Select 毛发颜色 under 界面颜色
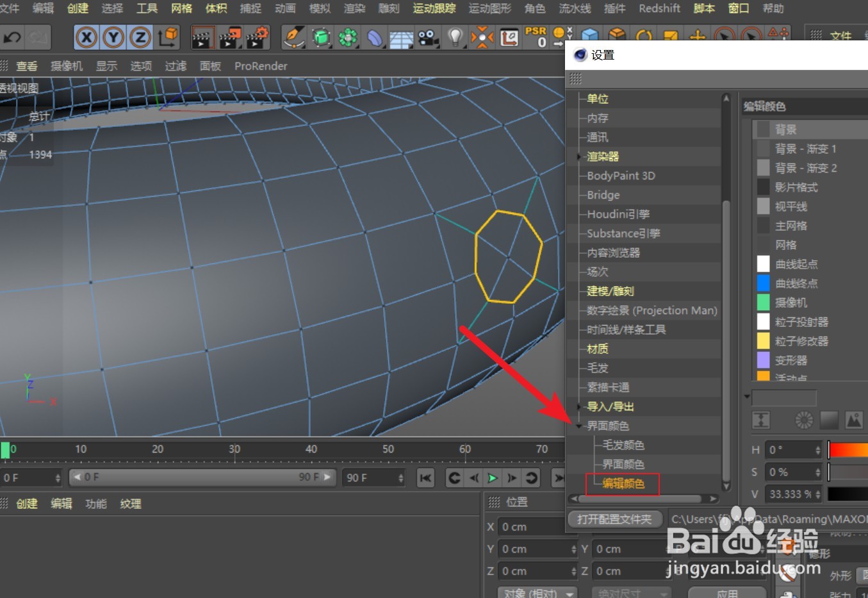 click(x=623, y=445)
